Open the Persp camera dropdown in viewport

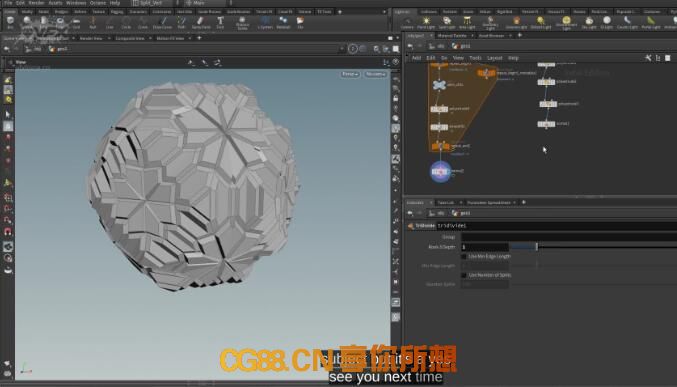(x=350, y=74)
